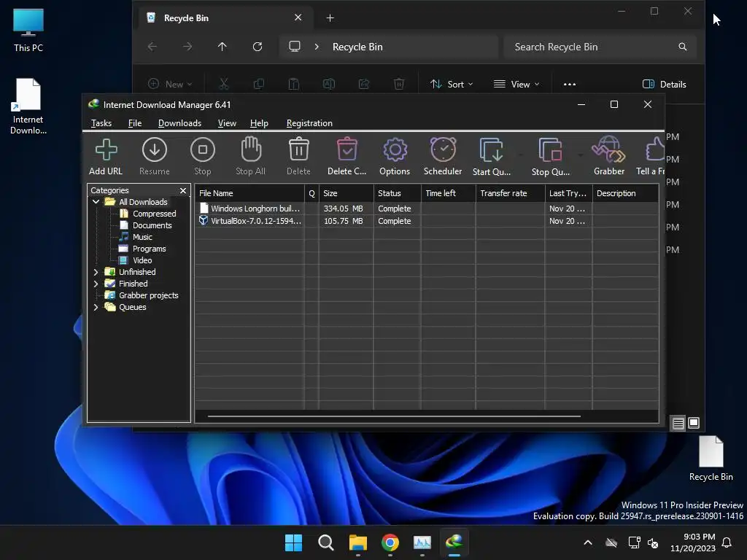Click the horizontal scrollbar in download list

(394, 416)
